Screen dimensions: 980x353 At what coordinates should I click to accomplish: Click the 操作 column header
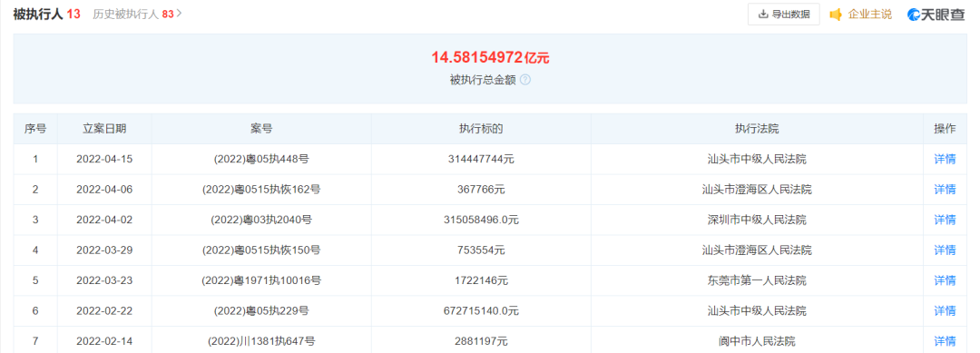(x=945, y=129)
